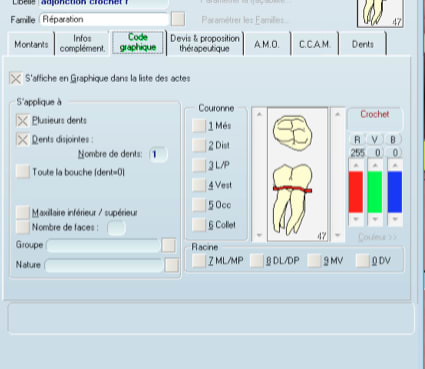The width and height of the screenshot is (425, 369).
Task: Click the blue channel down arrow
Action: point(395,219)
